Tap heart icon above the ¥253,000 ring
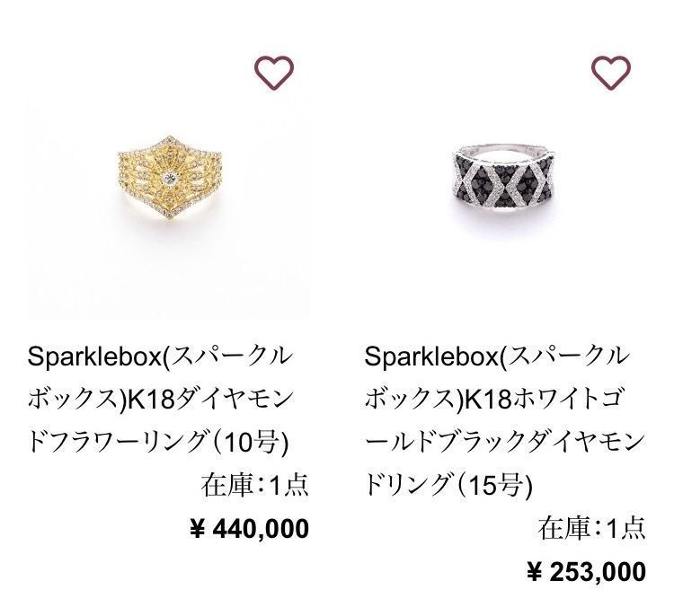The height and width of the screenshot is (616, 674). tap(611, 72)
